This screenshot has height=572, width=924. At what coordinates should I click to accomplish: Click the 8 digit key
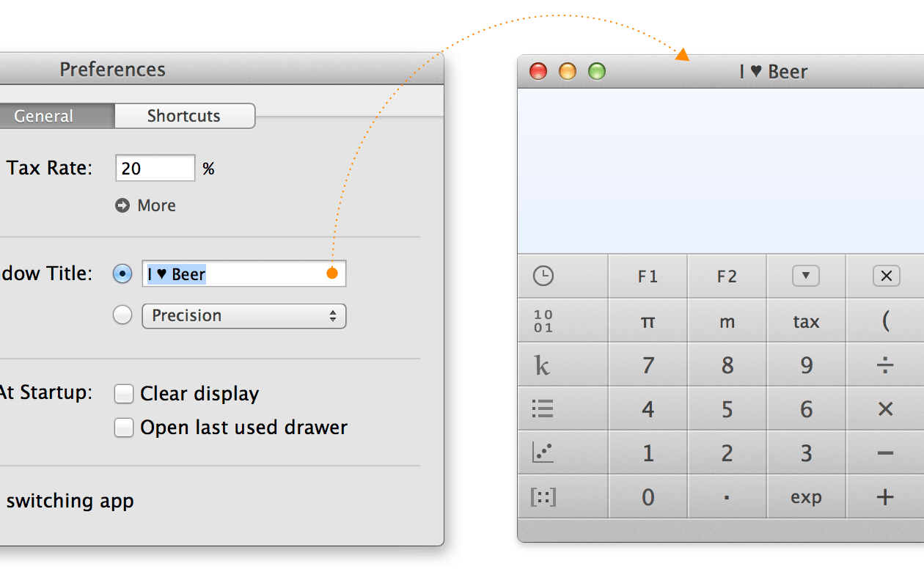(727, 365)
